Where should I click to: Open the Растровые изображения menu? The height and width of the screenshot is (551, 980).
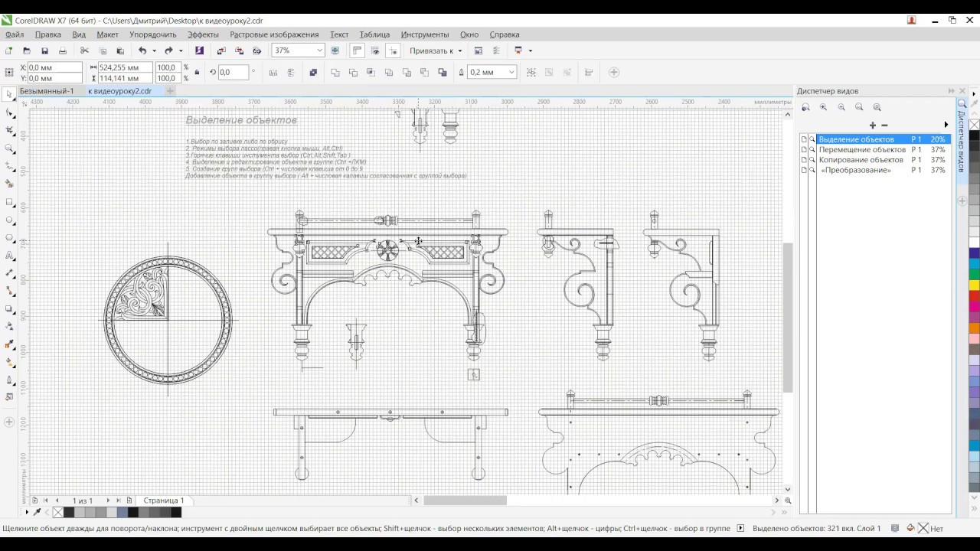tap(274, 34)
